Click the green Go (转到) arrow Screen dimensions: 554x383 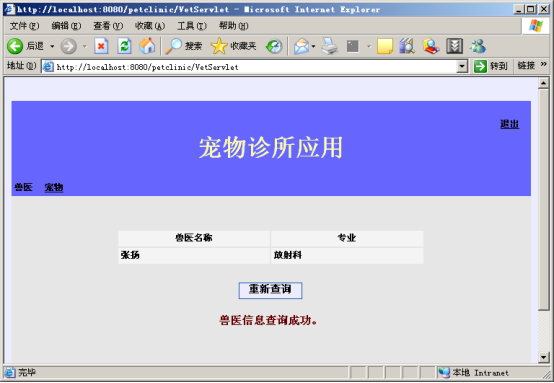pos(480,66)
